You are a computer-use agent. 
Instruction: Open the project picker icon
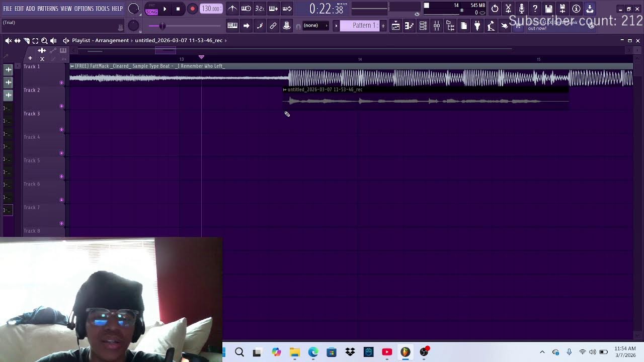coord(464,26)
